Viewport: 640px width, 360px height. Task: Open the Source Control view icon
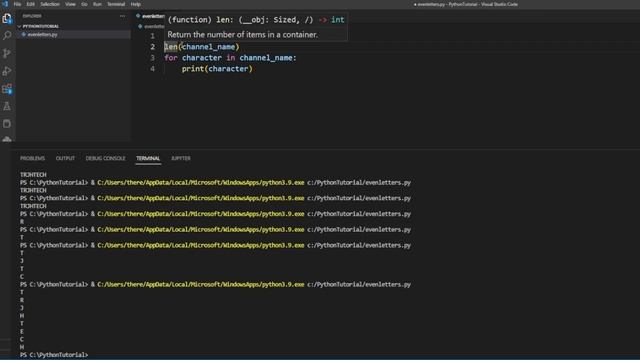tap(7, 53)
